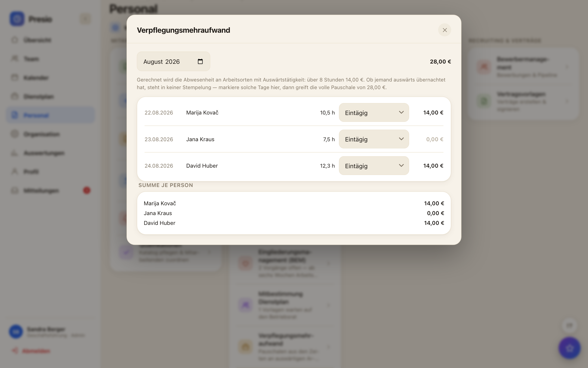The height and width of the screenshot is (368, 588).
Task: Click the Abmelden logout link
Action: pyautogui.click(x=30, y=351)
